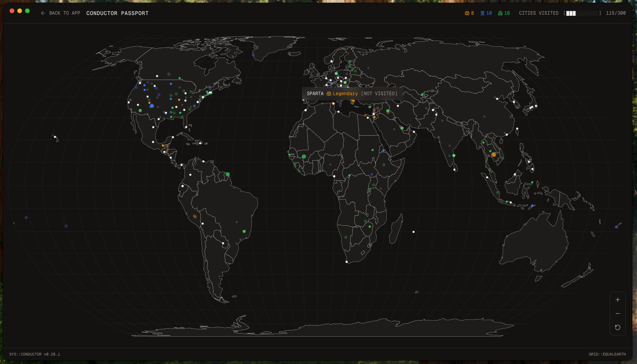Image resolution: width=637 pixels, height=364 pixels.
Task: Select large blue marker in western USA
Action: pyautogui.click(x=152, y=106)
